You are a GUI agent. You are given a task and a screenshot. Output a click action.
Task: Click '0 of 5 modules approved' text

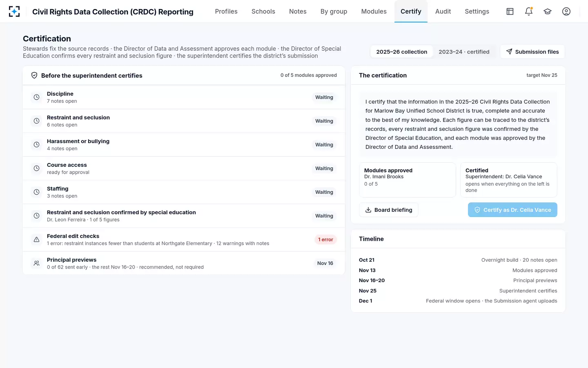click(309, 75)
